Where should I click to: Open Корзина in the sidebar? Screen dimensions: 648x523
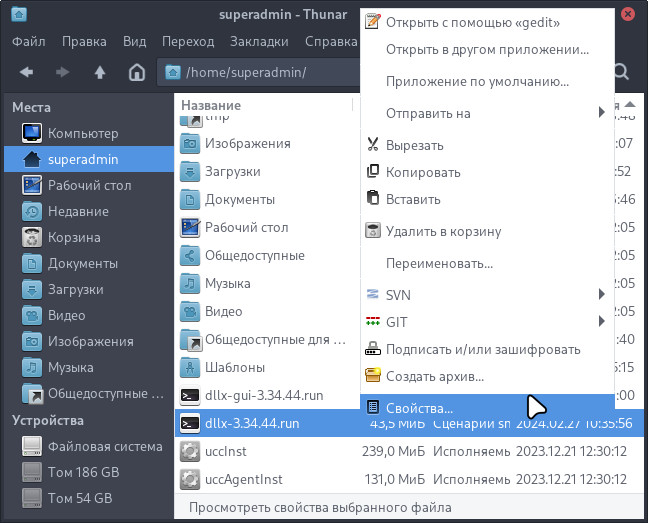click(x=74, y=237)
